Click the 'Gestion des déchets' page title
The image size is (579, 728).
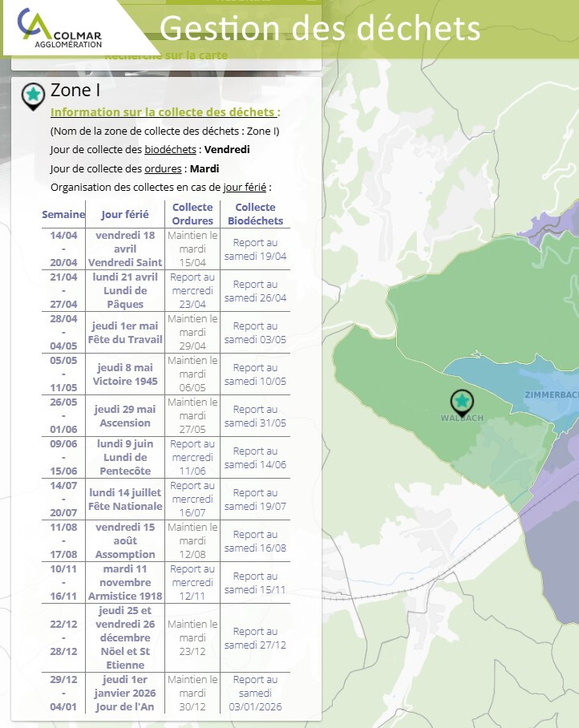[x=320, y=28]
